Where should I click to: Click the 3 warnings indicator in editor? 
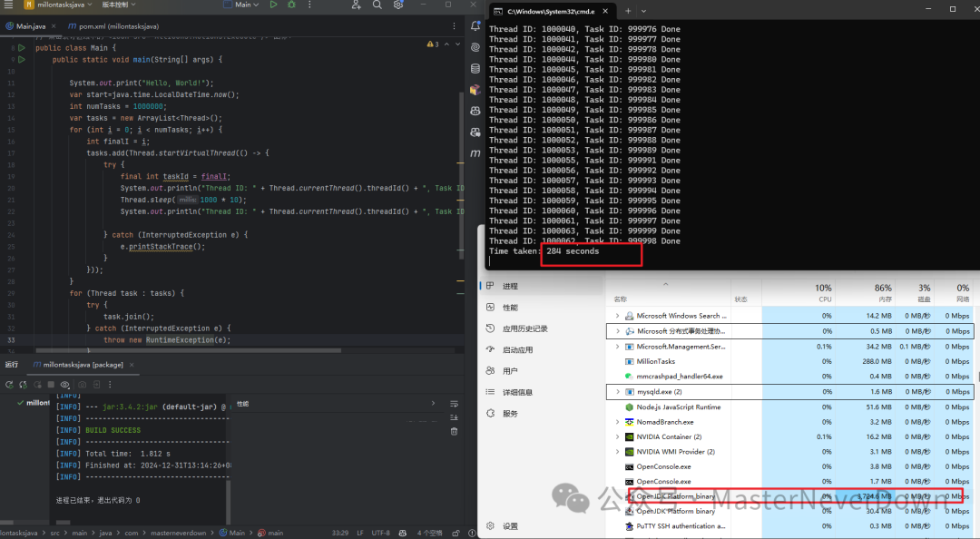tap(433, 44)
